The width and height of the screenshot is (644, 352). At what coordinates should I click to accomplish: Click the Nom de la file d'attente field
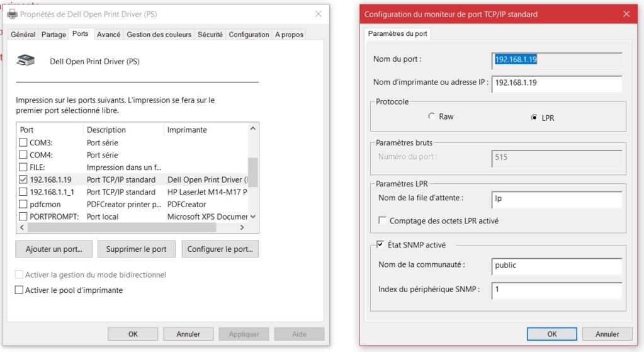click(x=557, y=199)
